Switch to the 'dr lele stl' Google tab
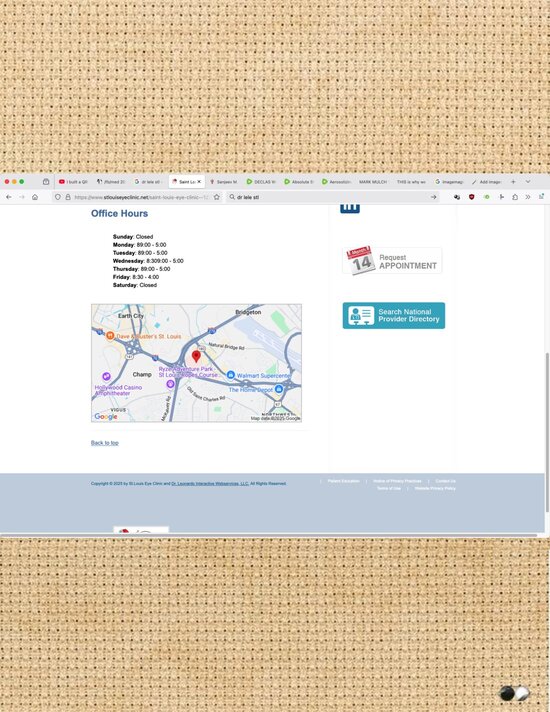This screenshot has width=550, height=712. pos(148,182)
